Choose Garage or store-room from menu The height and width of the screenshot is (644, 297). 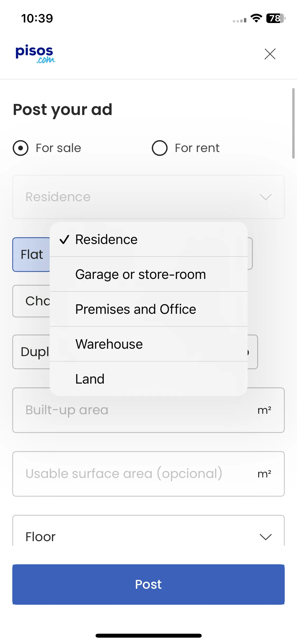coord(148,274)
